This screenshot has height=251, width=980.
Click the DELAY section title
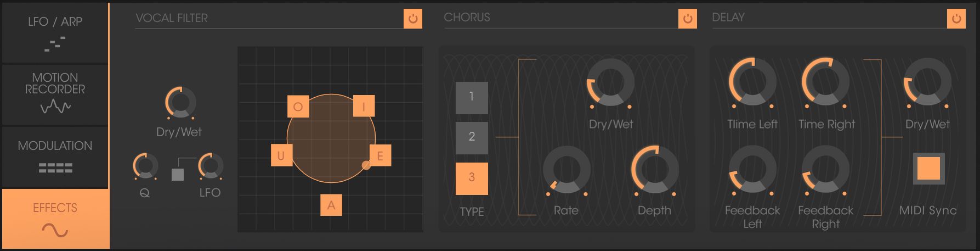point(728,18)
